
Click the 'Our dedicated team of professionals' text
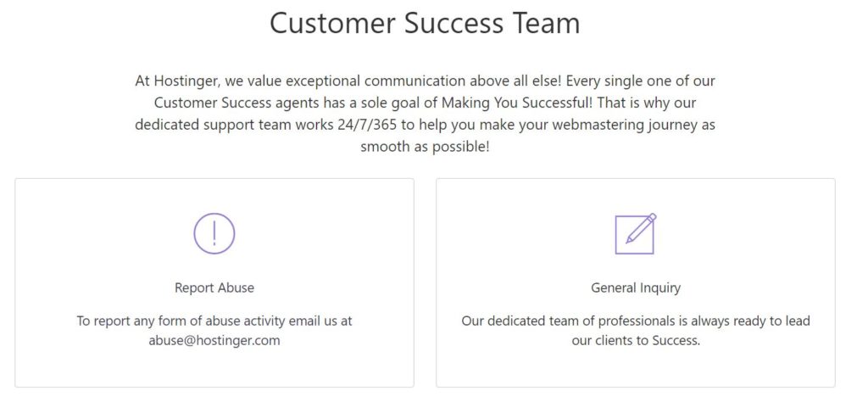pos(559,321)
